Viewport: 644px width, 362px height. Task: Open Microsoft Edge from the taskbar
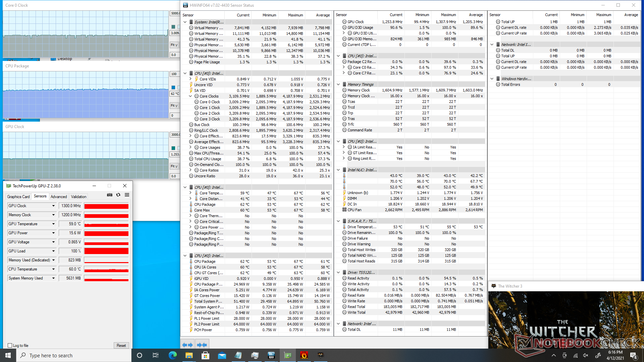click(173, 355)
